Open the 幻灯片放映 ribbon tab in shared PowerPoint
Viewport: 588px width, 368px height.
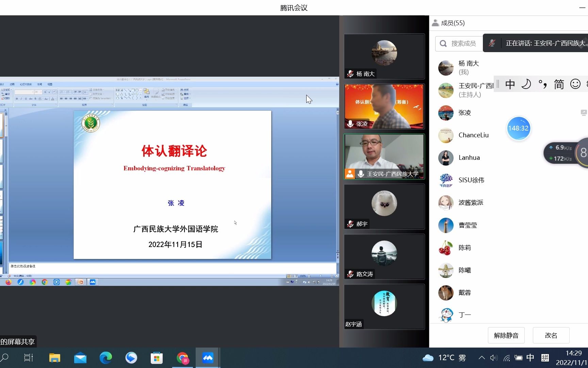[26, 84]
